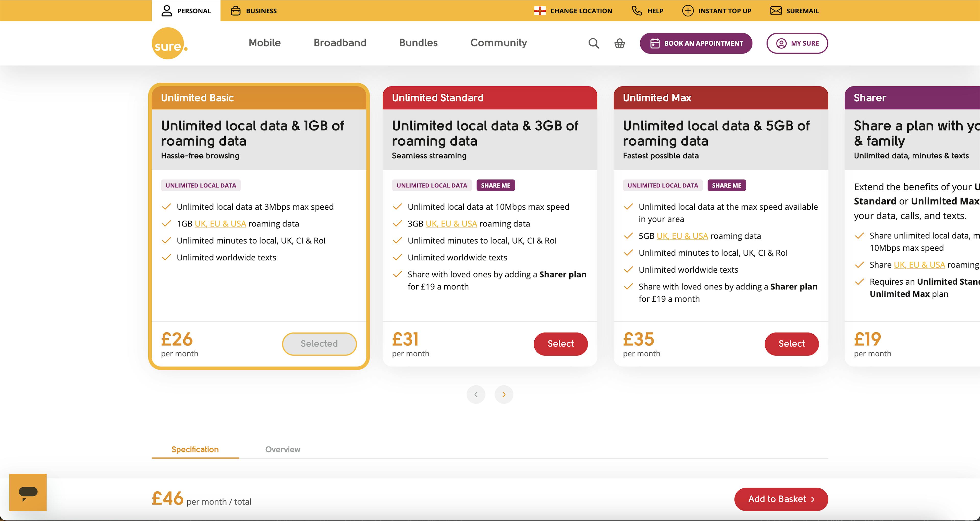980x521 pixels.
Task: Open the Help link
Action: click(647, 11)
